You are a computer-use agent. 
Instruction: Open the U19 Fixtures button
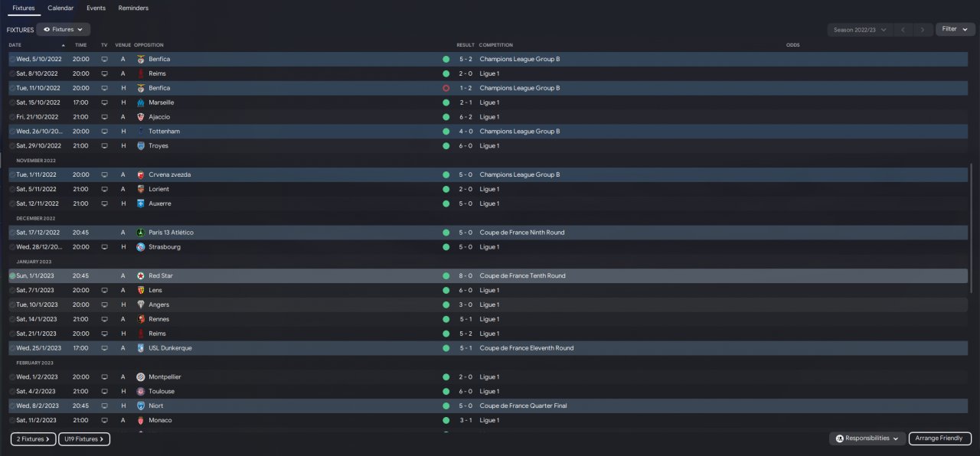[84, 439]
